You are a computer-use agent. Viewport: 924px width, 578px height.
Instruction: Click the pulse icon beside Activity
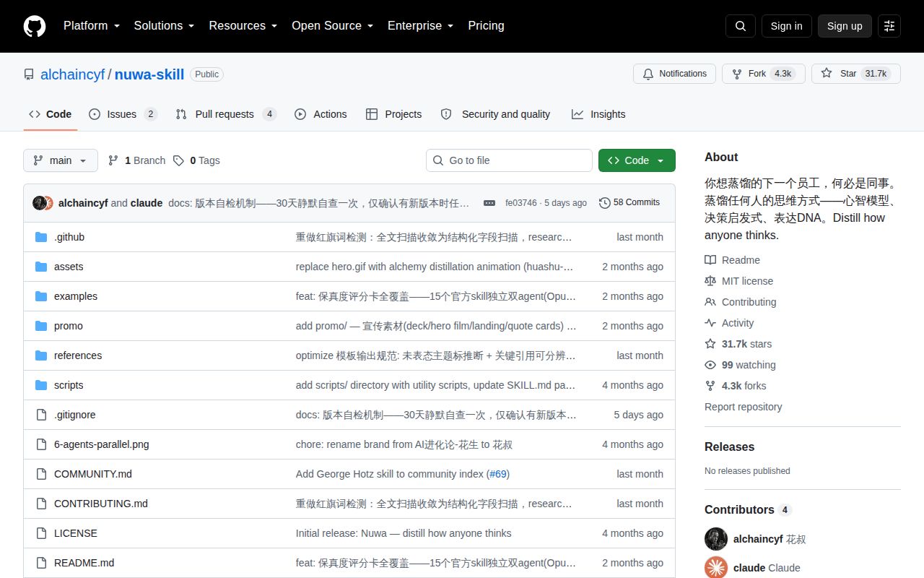[x=710, y=323]
